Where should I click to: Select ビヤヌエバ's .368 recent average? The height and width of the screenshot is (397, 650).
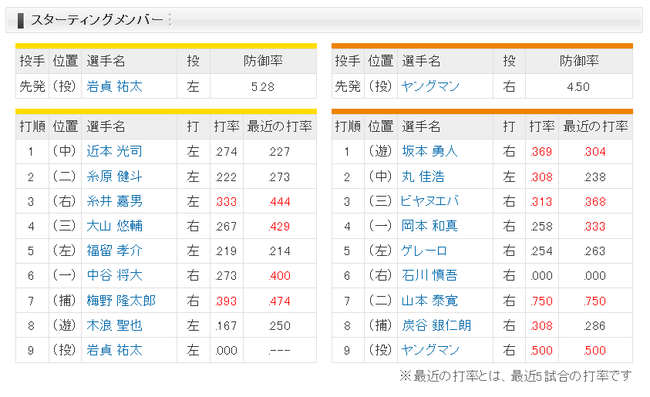[595, 202]
